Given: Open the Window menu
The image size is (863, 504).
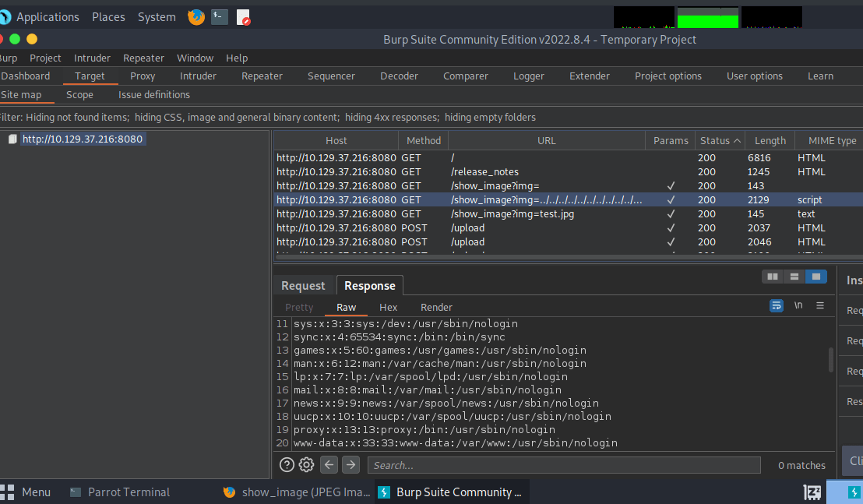Looking at the screenshot, I should [x=195, y=58].
